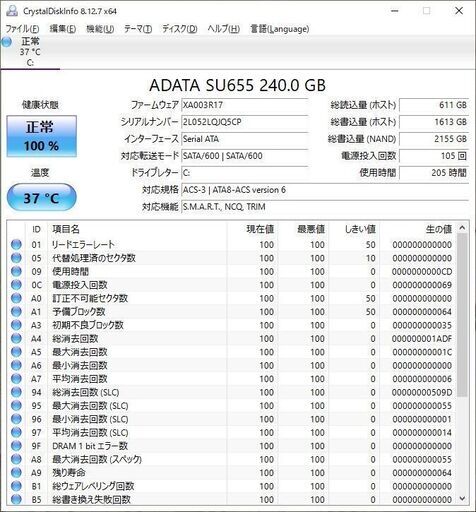Click the SMART list scroll down arrow
The height and width of the screenshot is (512, 476).
(462, 499)
